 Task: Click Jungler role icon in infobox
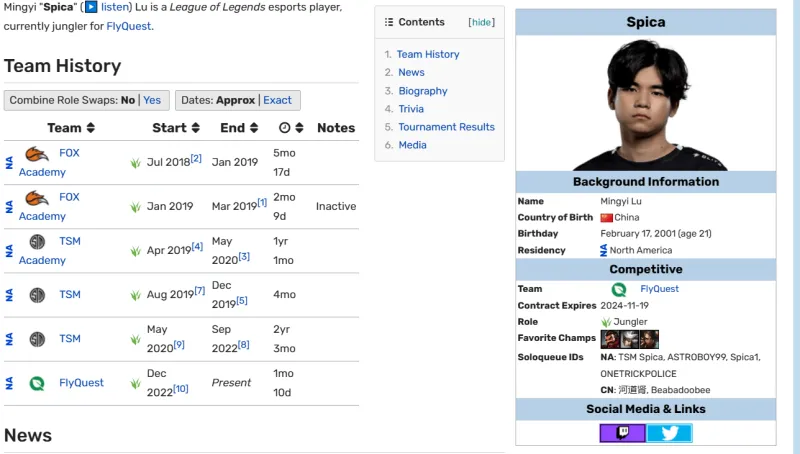[x=606, y=322]
